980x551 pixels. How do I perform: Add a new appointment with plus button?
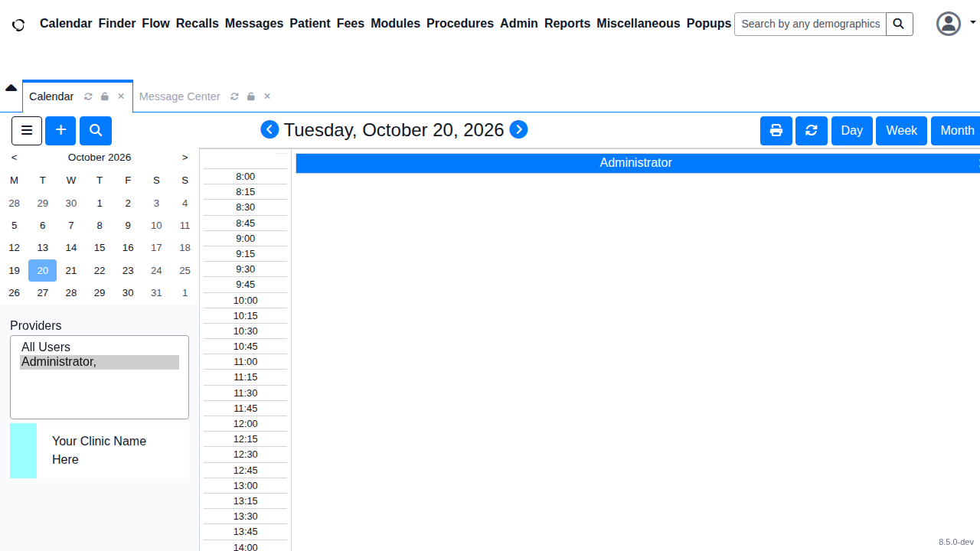tap(60, 131)
